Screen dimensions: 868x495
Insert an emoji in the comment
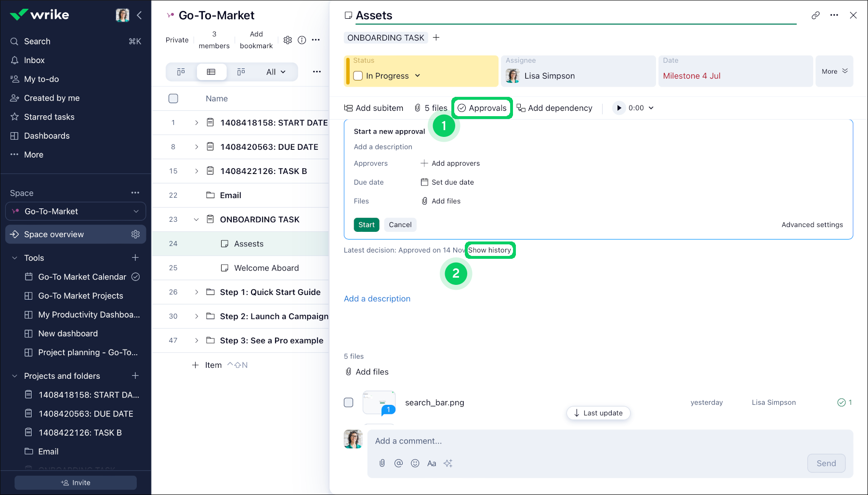pos(415,463)
